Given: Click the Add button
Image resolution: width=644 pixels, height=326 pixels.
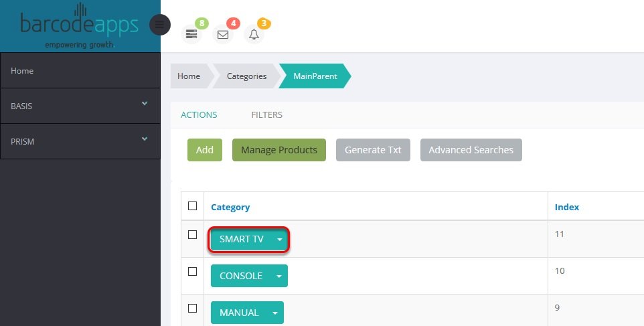Looking at the screenshot, I should click(x=205, y=150).
